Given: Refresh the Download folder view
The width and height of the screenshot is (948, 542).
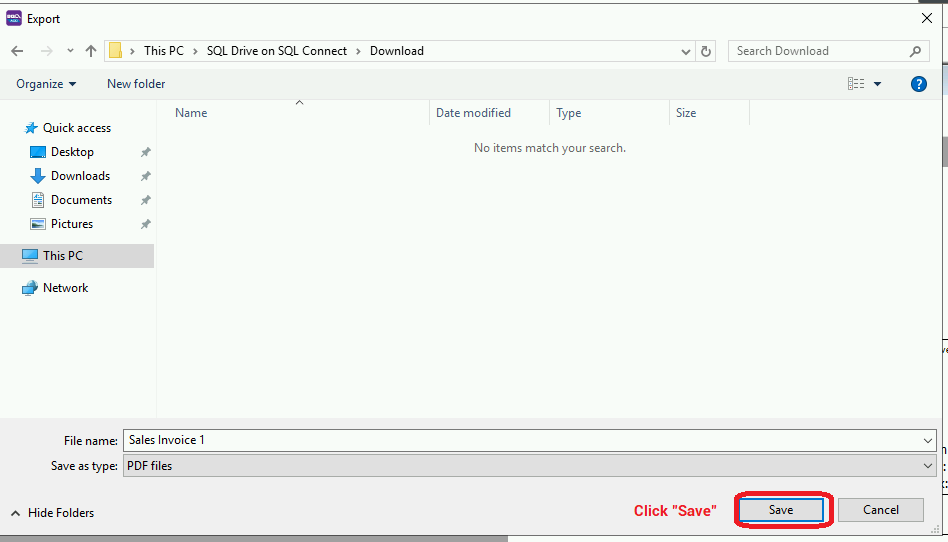Looking at the screenshot, I should click(706, 51).
